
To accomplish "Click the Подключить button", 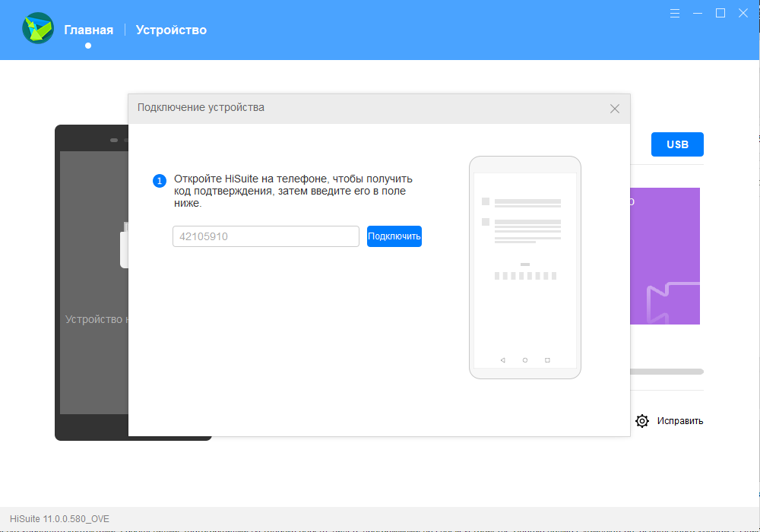I will (394, 236).
